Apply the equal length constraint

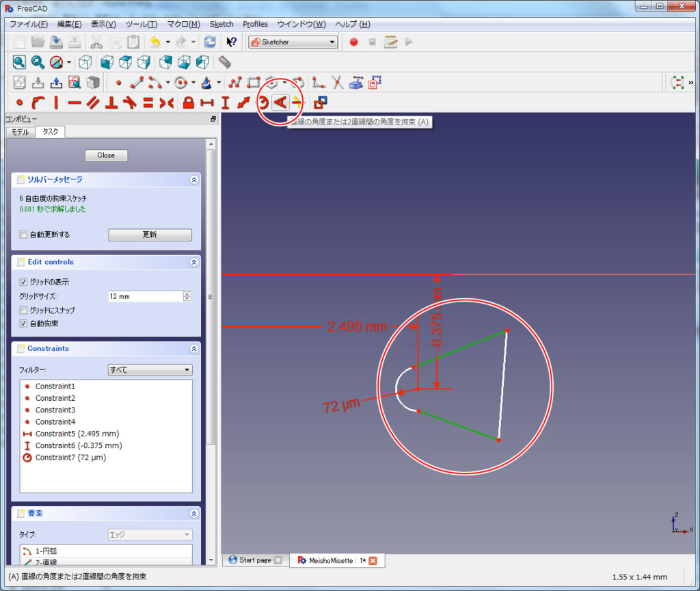tap(148, 103)
